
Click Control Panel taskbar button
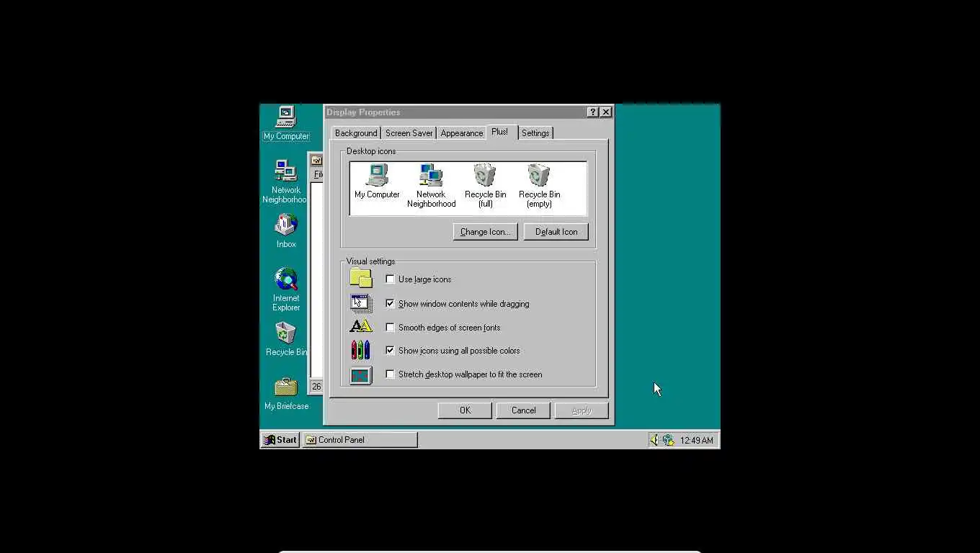point(360,440)
